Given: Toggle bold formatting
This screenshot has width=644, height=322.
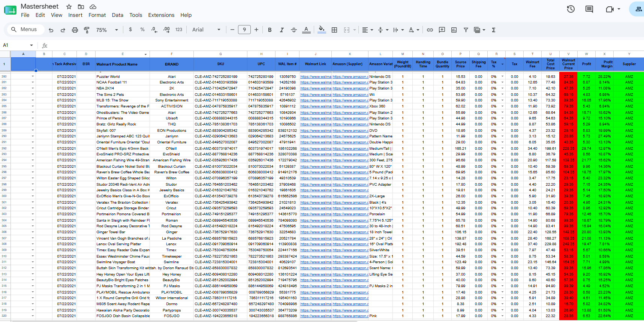Looking at the screenshot, I should coord(270,30).
